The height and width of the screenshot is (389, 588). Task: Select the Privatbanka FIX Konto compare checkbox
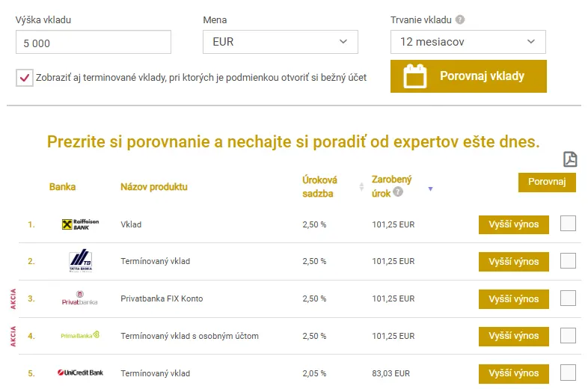568,298
